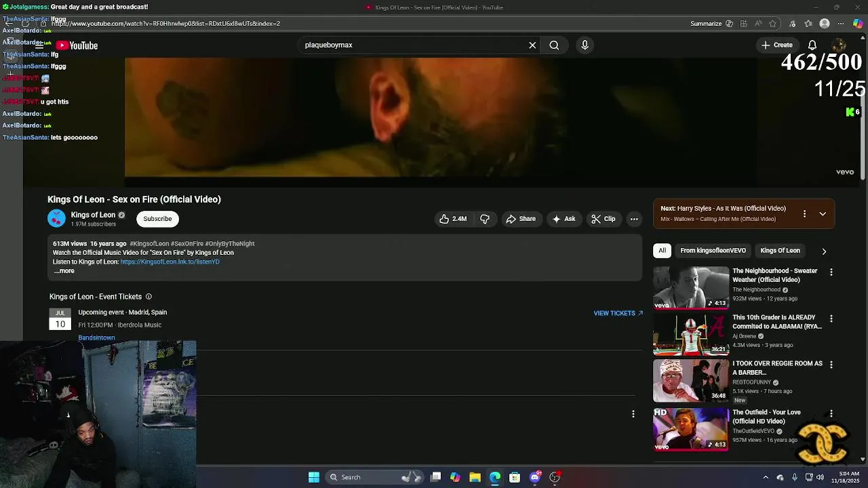Screen dimensions: 868x488
Task: Click the #KingsofLeon hashtag
Action: click(x=149, y=244)
